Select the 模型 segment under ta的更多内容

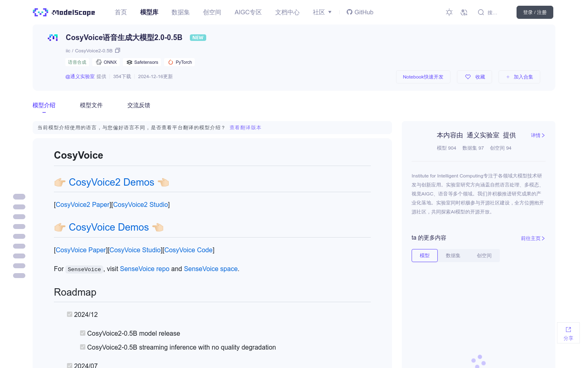[425, 256]
